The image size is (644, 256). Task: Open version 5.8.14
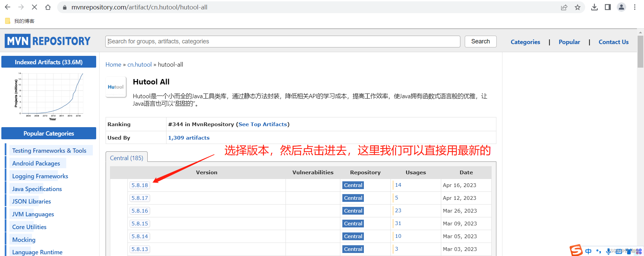pyautogui.click(x=140, y=236)
